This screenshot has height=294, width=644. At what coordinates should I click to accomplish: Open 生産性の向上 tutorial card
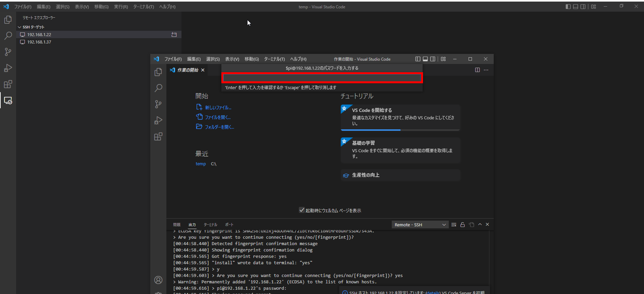[401, 175]
